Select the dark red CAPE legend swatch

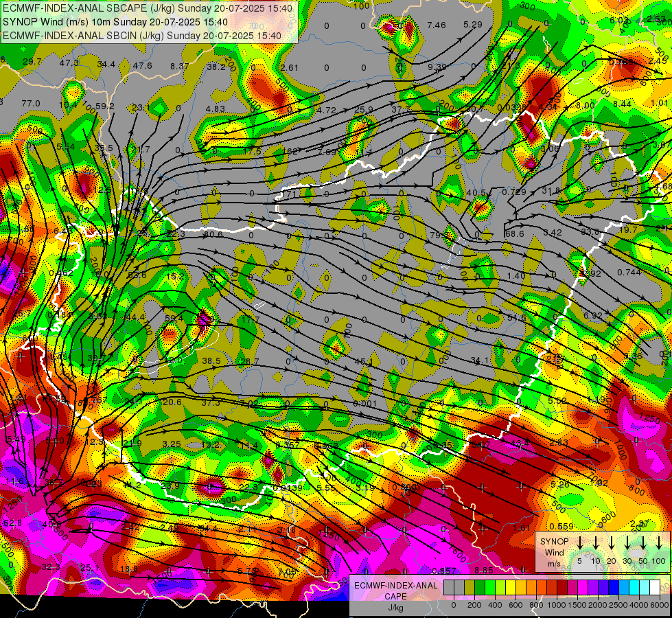point(562,587)
